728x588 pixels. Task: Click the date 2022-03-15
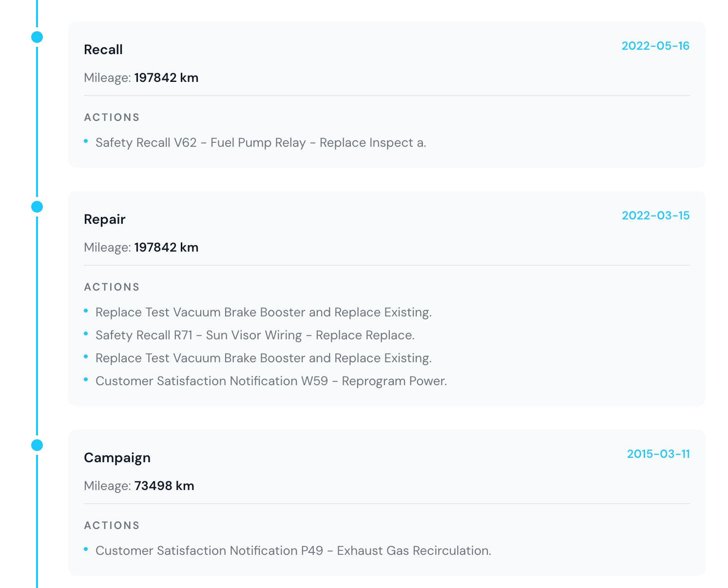point(655,216)
